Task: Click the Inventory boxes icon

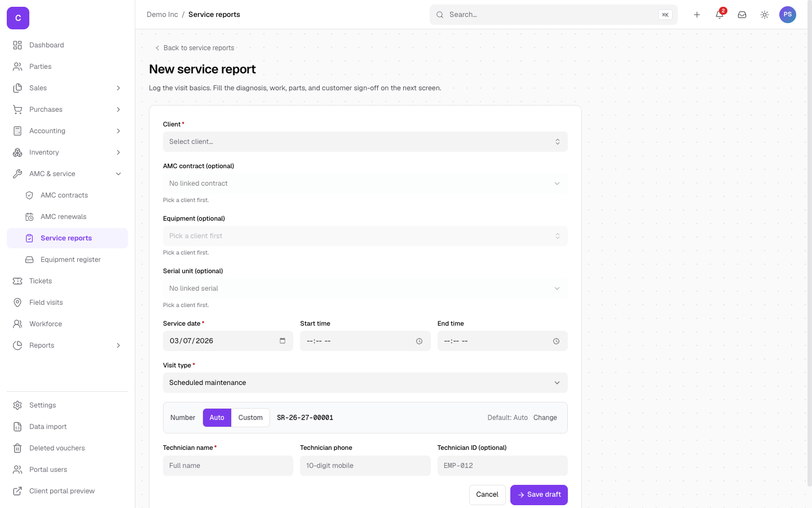Action: pos(17,152)
